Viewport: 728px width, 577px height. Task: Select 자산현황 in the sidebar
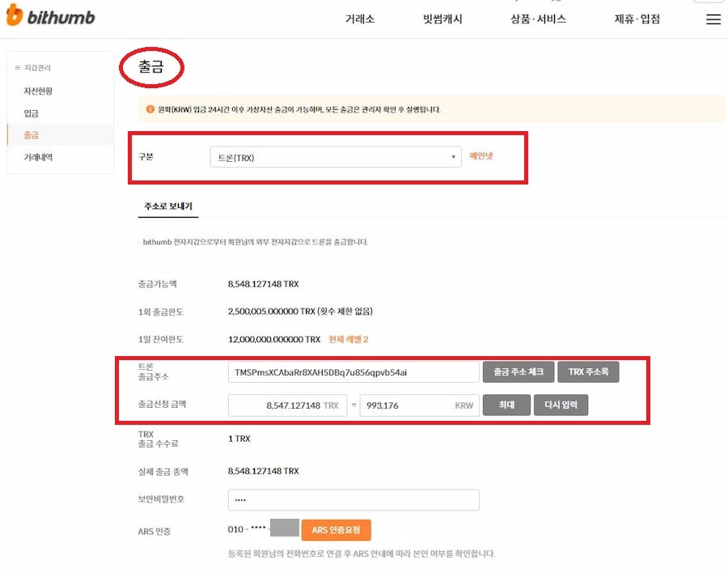coord(38,91)
